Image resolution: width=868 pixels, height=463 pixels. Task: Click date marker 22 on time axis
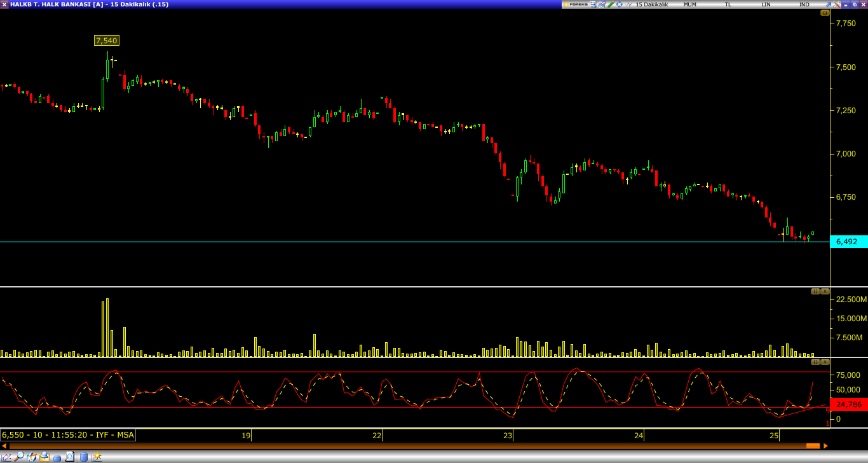tap(377, 436)
